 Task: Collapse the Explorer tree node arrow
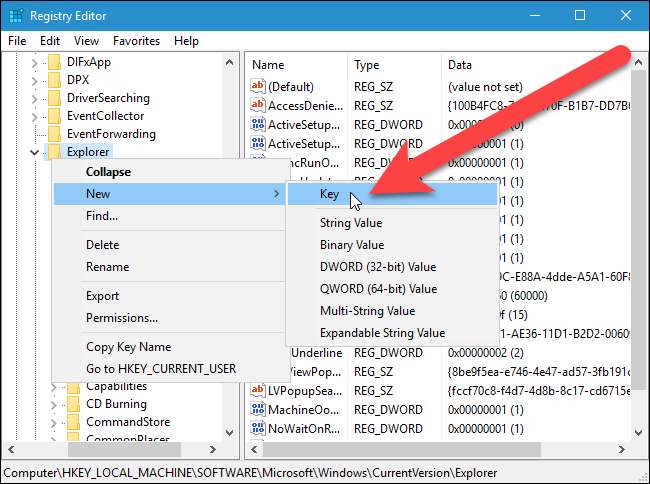coord(36,152)
